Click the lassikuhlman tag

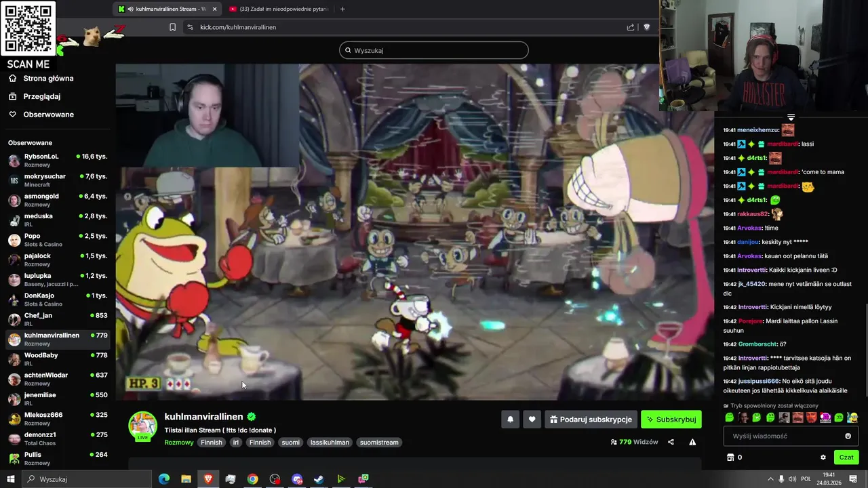[330, 443]
